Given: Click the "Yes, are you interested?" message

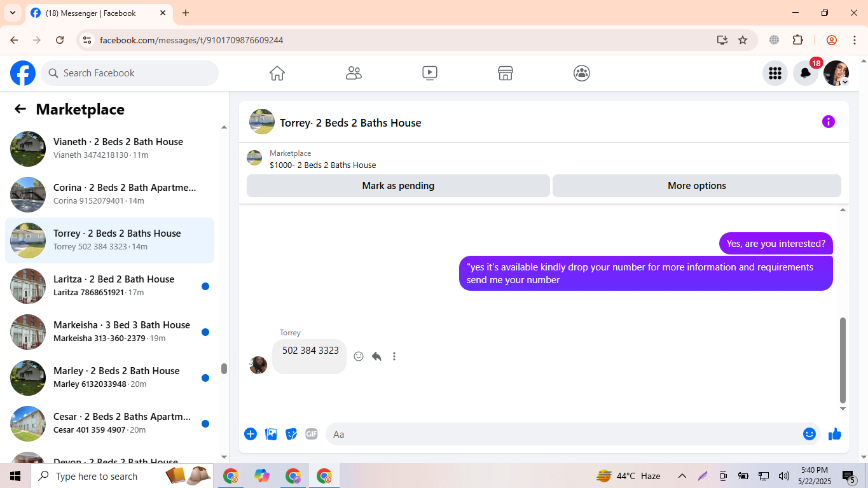Looking at the screenshot, I should [776, 244].
